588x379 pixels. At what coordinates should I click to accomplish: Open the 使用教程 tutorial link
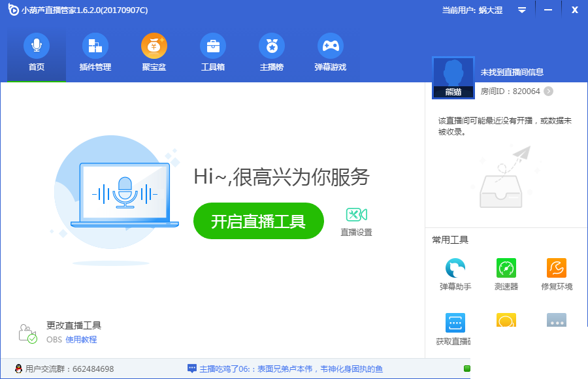tap(82, 340)
